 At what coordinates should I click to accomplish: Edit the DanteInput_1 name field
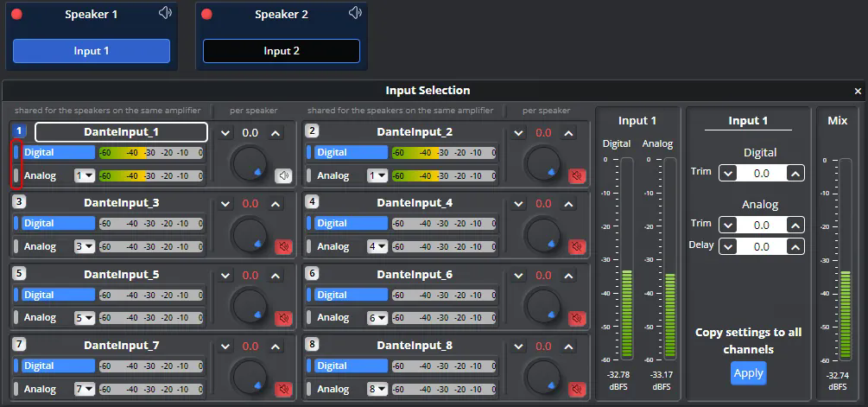121,132
